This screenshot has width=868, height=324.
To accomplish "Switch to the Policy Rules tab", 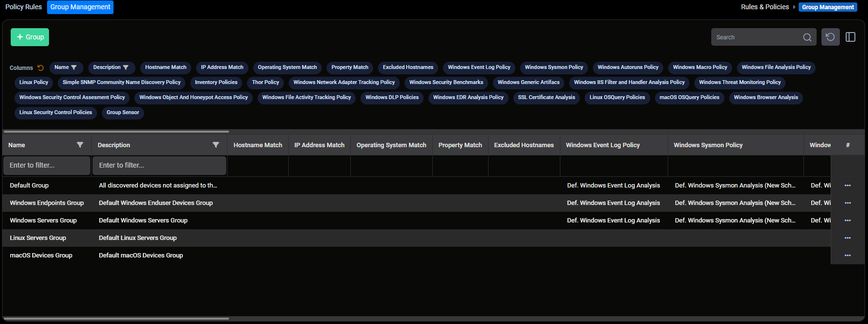I will click(x=23, y=7).
